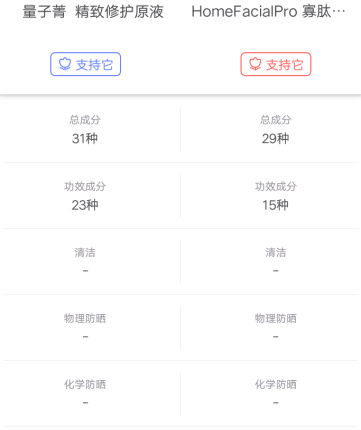361x430 pixels.
Task: Open the HomeFacialPro 寡肽 product title
Action: click(269, 12)
